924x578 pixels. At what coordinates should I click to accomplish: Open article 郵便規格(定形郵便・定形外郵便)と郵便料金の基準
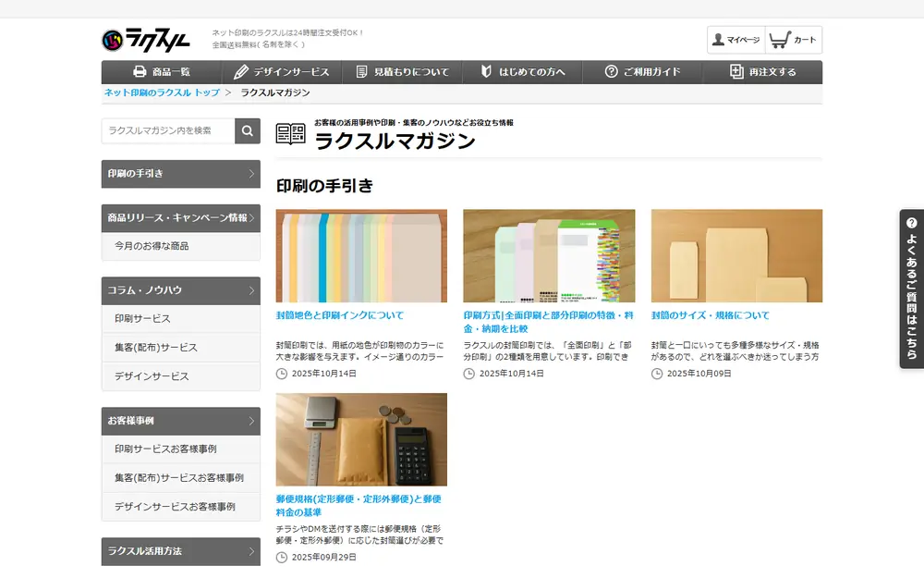(x=359, y=506)
